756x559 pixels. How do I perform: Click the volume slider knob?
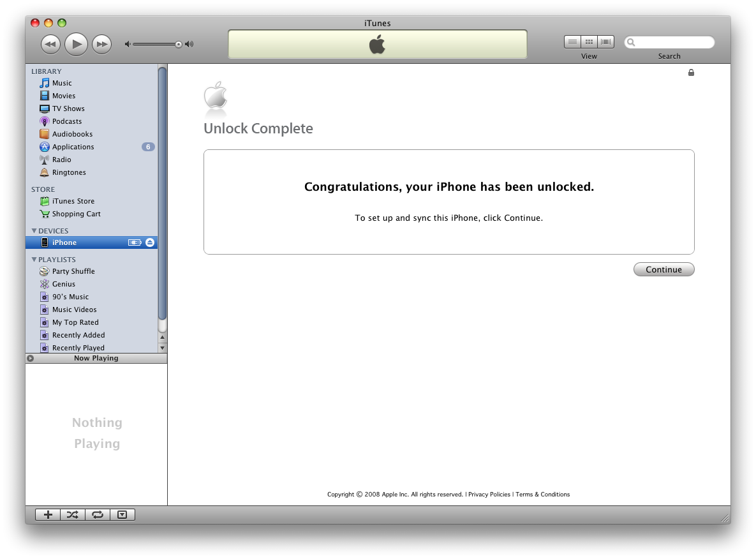click(179, 45)
